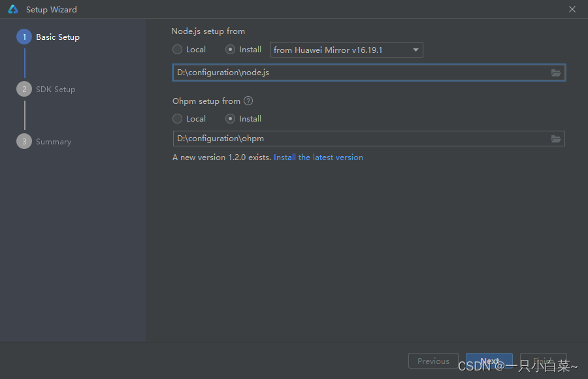Click the step 3 circle indicator
588x379 pixels.
(24, 141)
